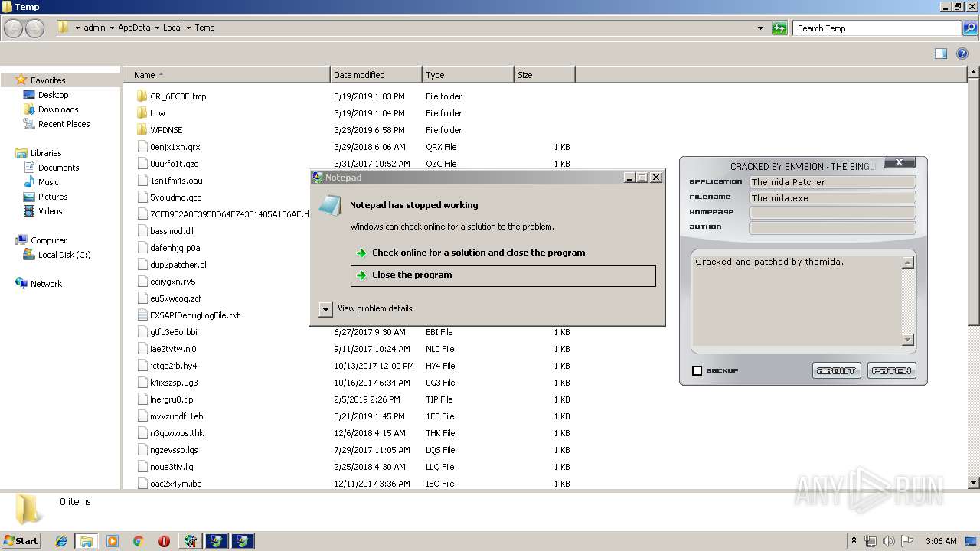The width and height of the screenshot is (980, 551).
Task: Open Music library
Action: tap(48, 182)
